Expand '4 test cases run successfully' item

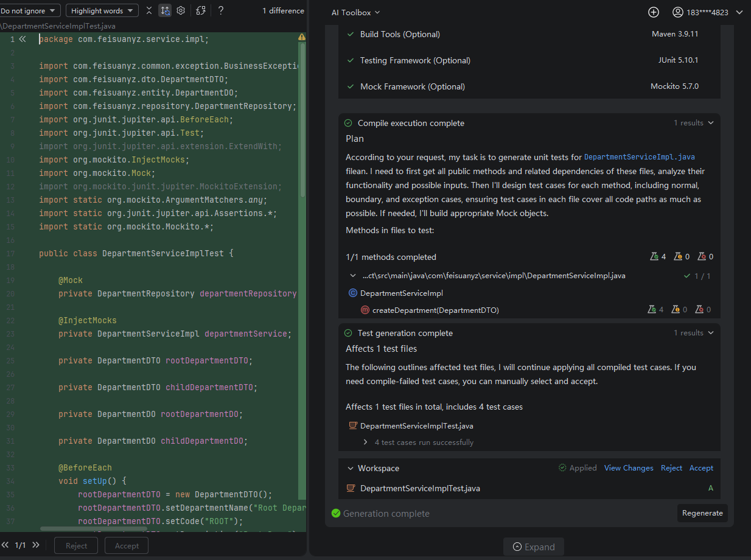(365, 443)
